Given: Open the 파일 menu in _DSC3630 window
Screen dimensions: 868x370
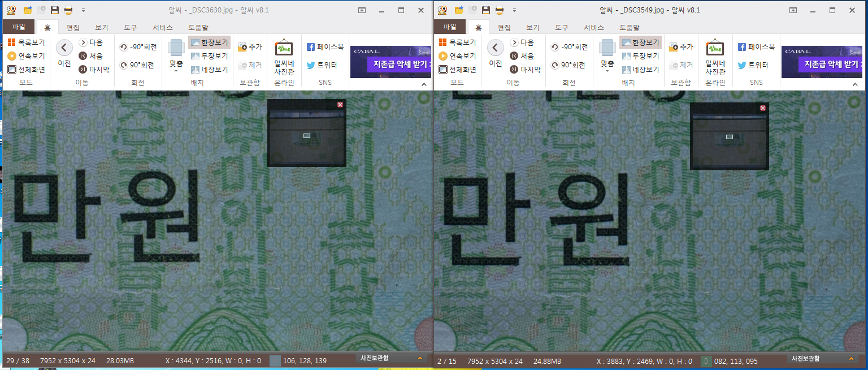Looking at the screenshot, I should (19, 27).
